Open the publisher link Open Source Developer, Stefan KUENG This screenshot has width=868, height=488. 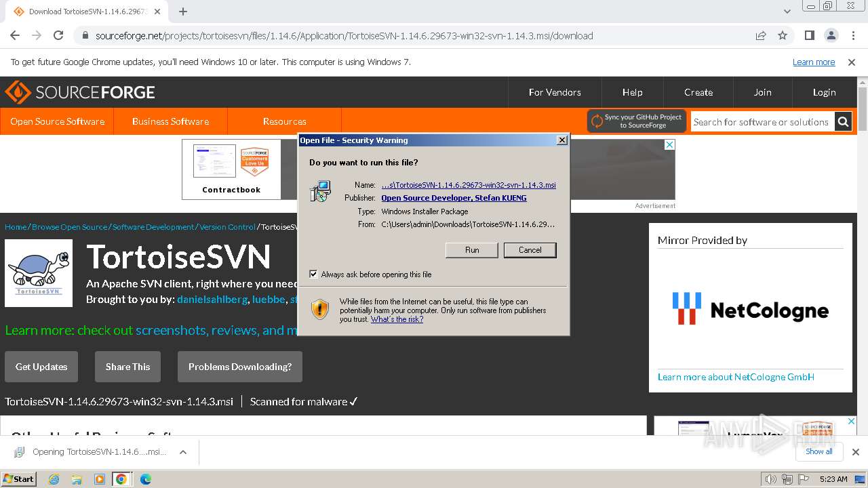point(454,198)
